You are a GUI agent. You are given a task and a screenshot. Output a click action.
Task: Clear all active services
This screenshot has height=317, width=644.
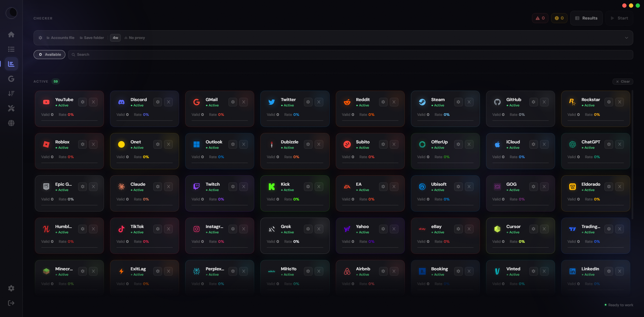[623, 81]
